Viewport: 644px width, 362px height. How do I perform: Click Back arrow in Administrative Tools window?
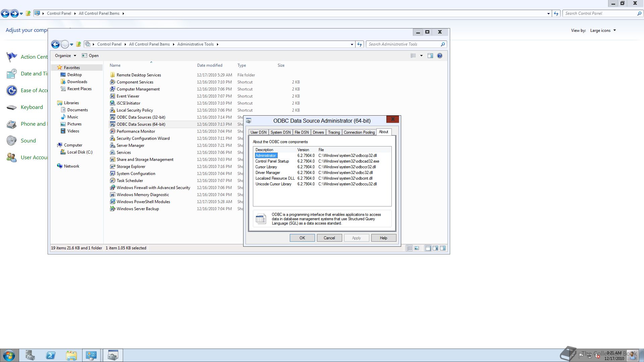pos(55,44)
